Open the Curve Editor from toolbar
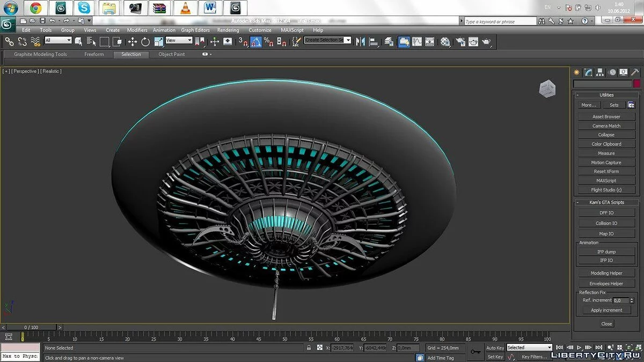Image resolution: width=644 pixels, height=362 pixels. click(416, 42)
